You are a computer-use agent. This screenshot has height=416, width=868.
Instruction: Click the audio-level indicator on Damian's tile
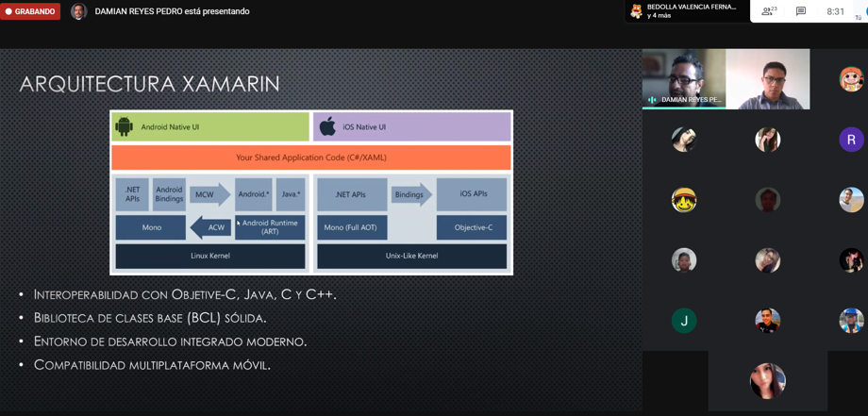[x=652, y=100]
